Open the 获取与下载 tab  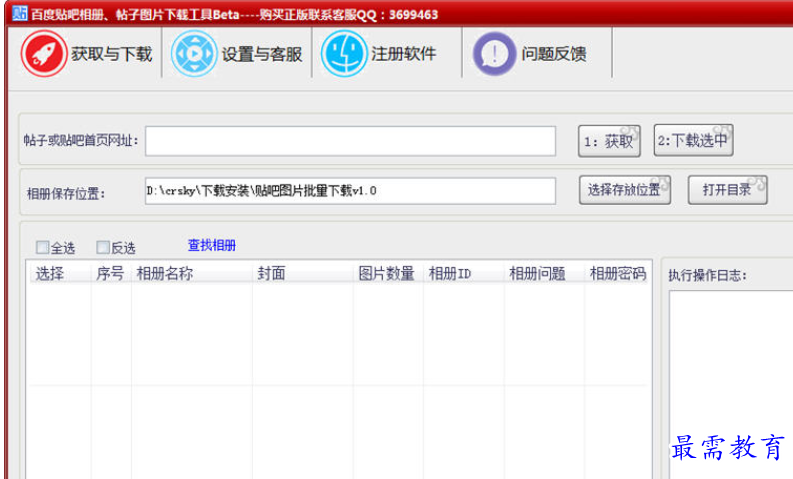click(x=86, y=53)
